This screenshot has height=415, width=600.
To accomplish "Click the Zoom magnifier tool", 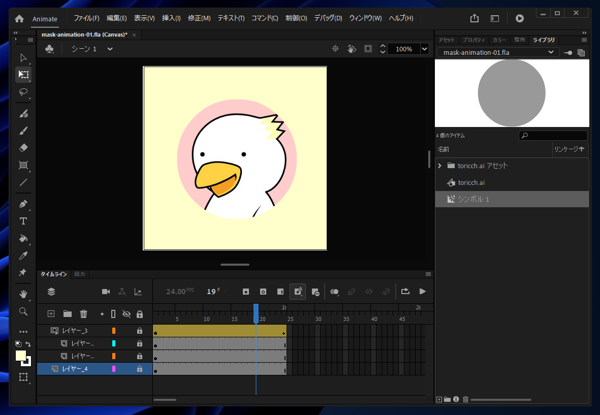I will pyautogui.click(x=23, y=312).
